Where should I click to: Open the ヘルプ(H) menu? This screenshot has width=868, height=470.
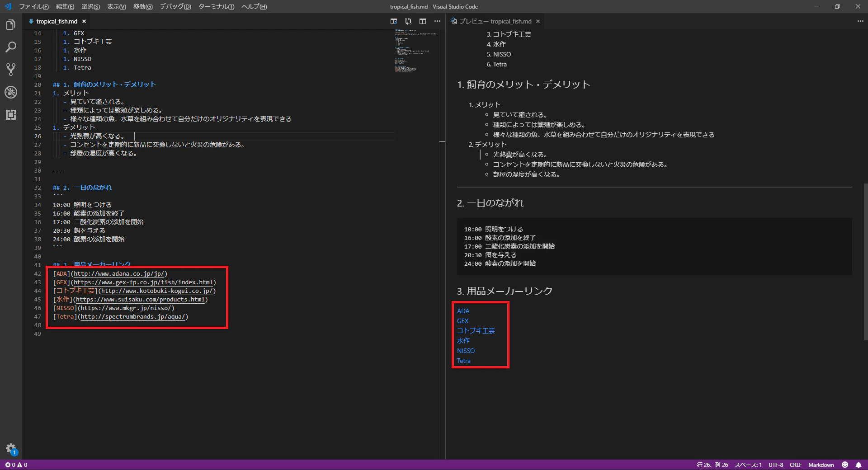(x=254, y=6)
